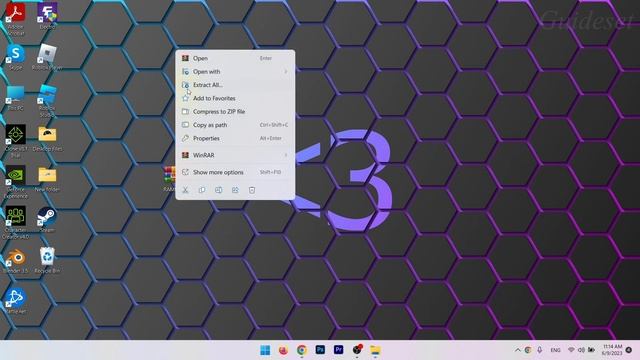640x360 pixels.
Task: Click Copy as path
Action: coord(235,125)
